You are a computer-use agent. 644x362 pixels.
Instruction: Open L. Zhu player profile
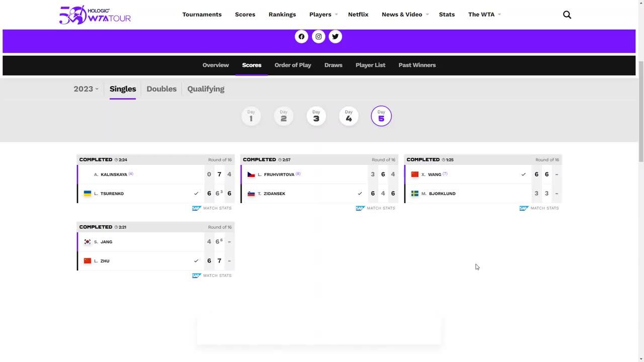point(102,261)
